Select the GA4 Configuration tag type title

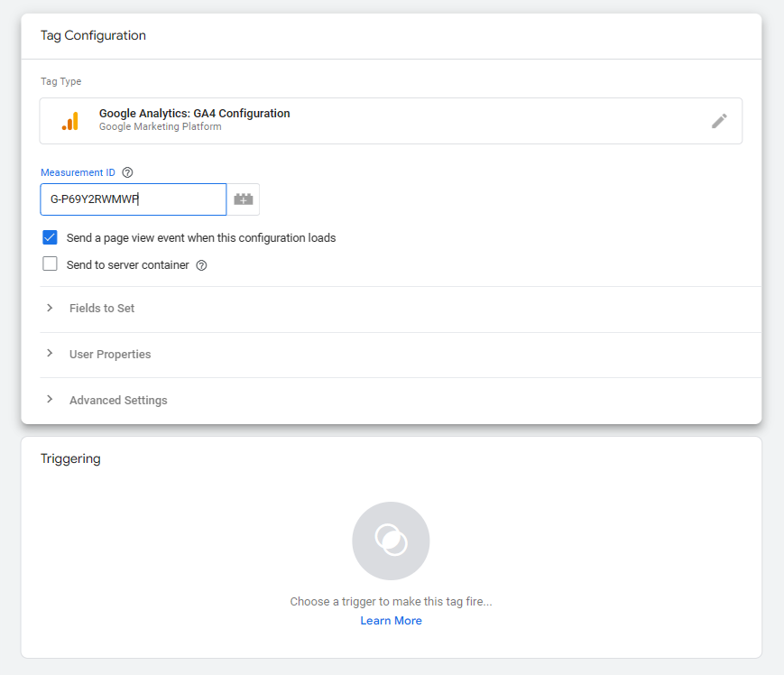tap(194, 114)
